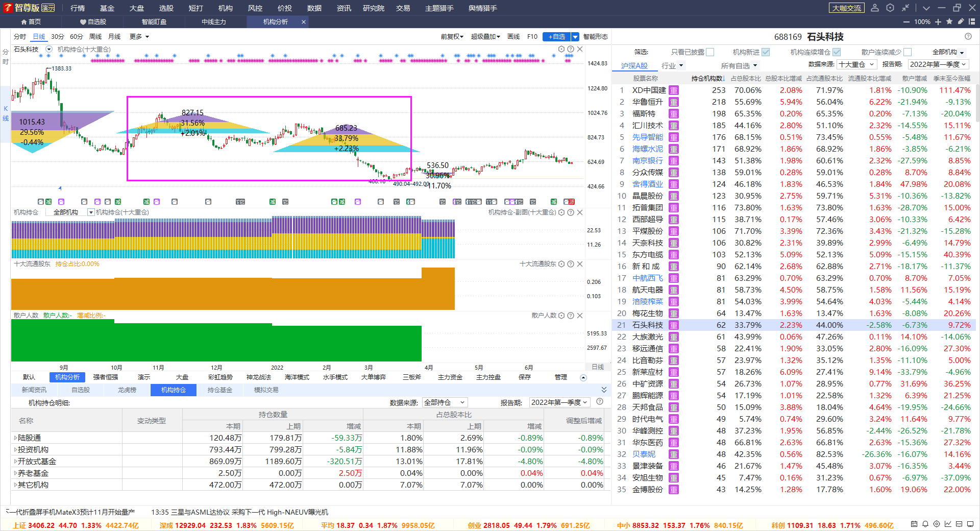Open the user account icon
The width and height of the screenshot is (980, 531).
[874, 8]
